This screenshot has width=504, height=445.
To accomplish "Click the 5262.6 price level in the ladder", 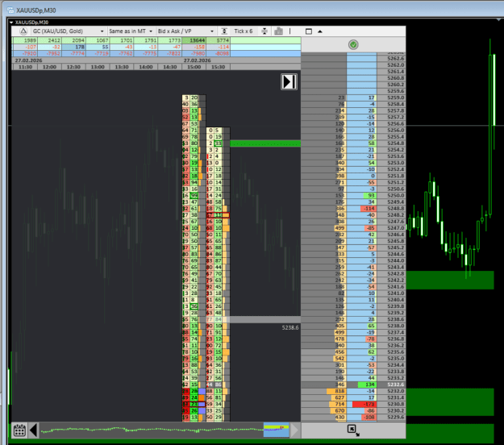I will click(x=391, y=59).
